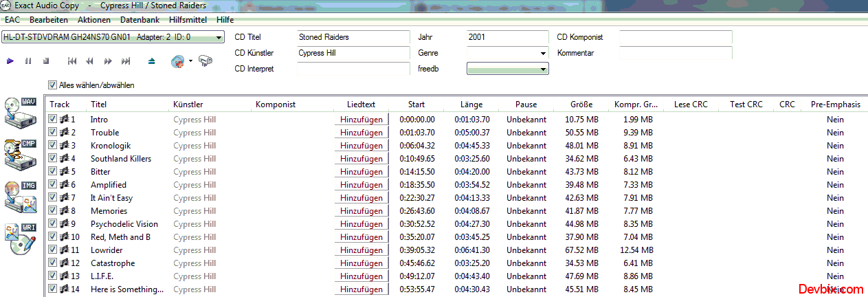Click Hinzufügen lyrics button for Trouble
This screenshot has width=868, height=297.
(x=361, y=133)
